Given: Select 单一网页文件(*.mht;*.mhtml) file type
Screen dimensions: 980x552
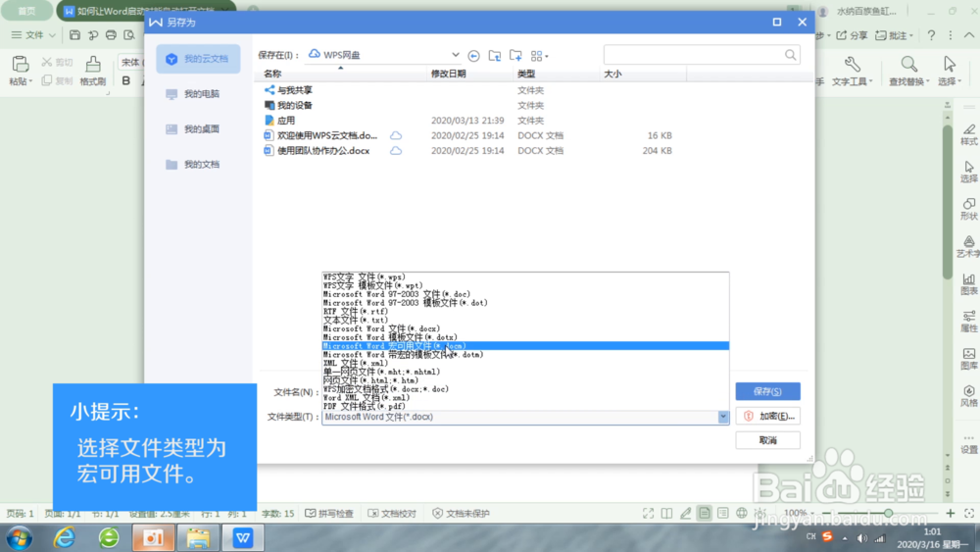Looking at the screenshot, I should (525, 372).
